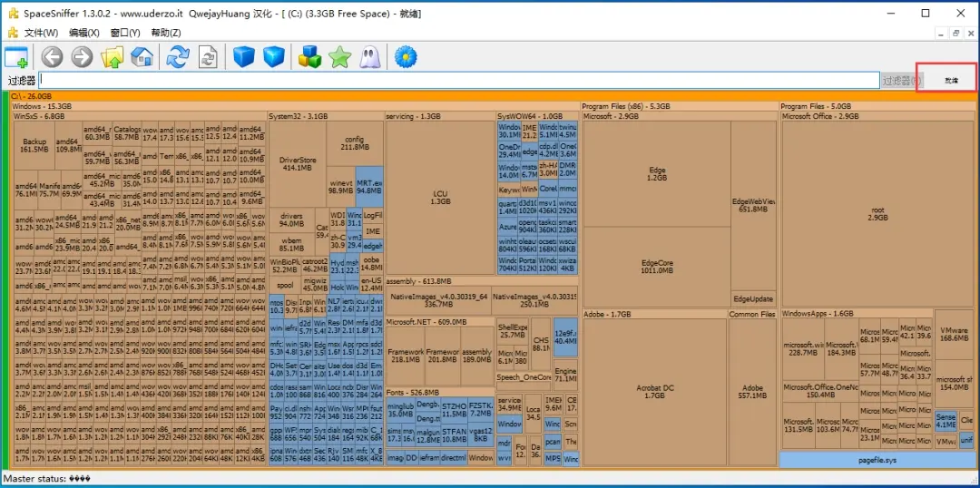Viewport: 980px width, 488px height.
Task: Select the WindowsApps - 1.6GB header
Action: [857, 314]
